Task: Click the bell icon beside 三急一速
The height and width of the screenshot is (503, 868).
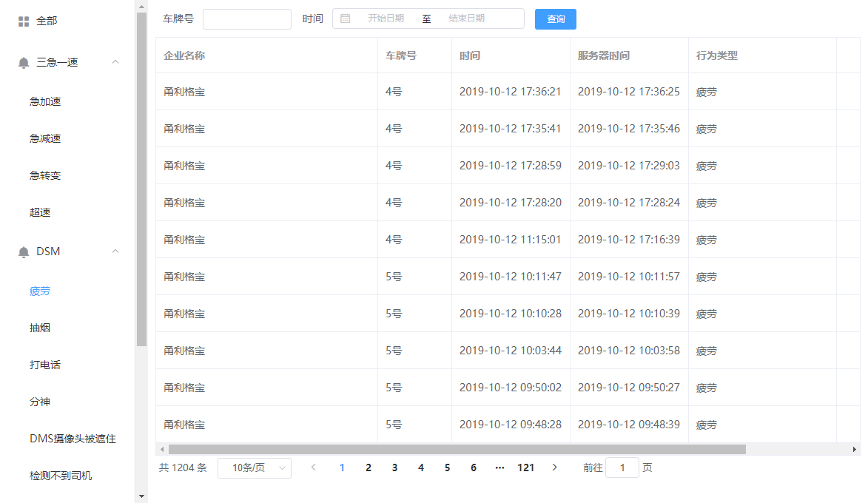Action: point(24,63)
